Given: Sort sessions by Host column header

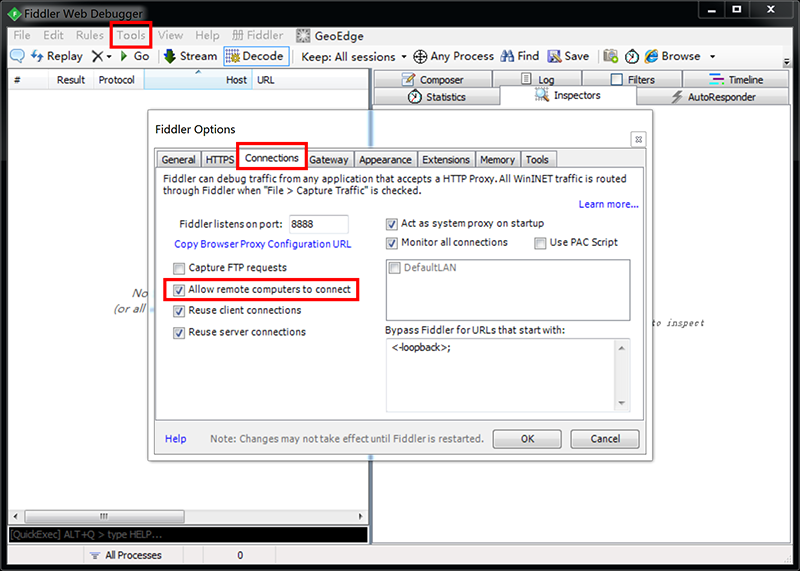Looking at the screenshot, I should (x=198, y=80).
